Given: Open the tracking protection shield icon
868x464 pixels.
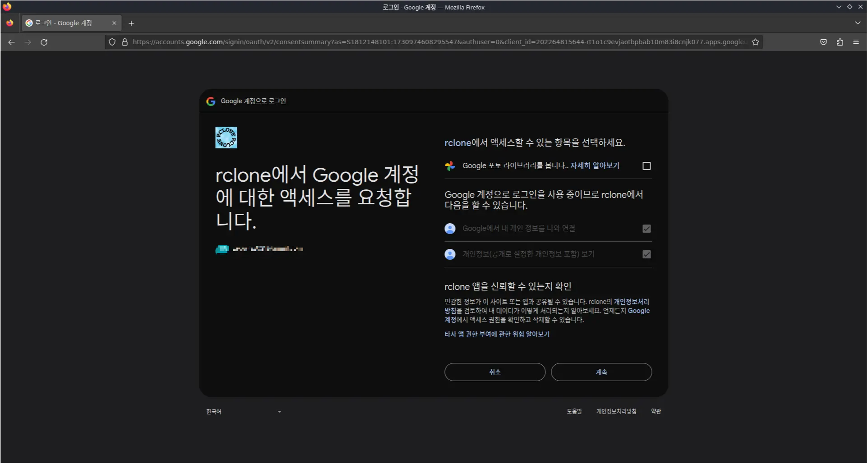Looking at the screenshot, I should point(112,42).
